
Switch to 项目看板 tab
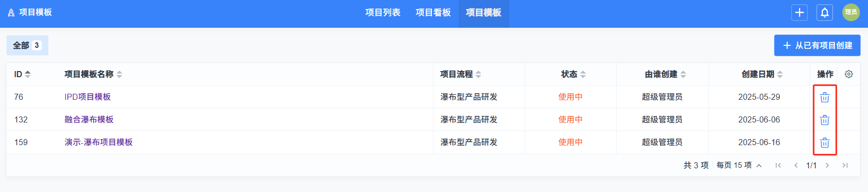[433, 13]
